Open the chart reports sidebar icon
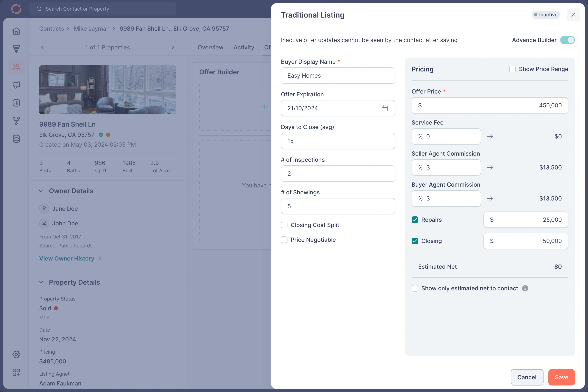 coord(16,103)
